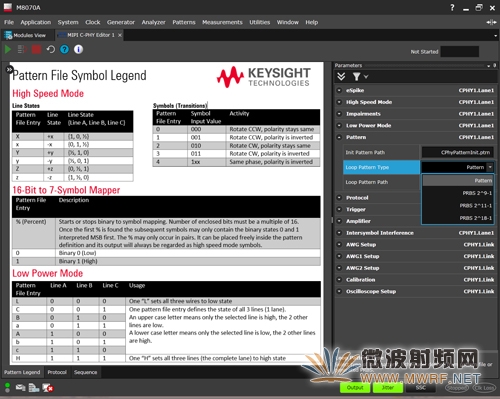Click the reset circular arrow icon
The width and height of the screenshot is (500, 399).
51,50
